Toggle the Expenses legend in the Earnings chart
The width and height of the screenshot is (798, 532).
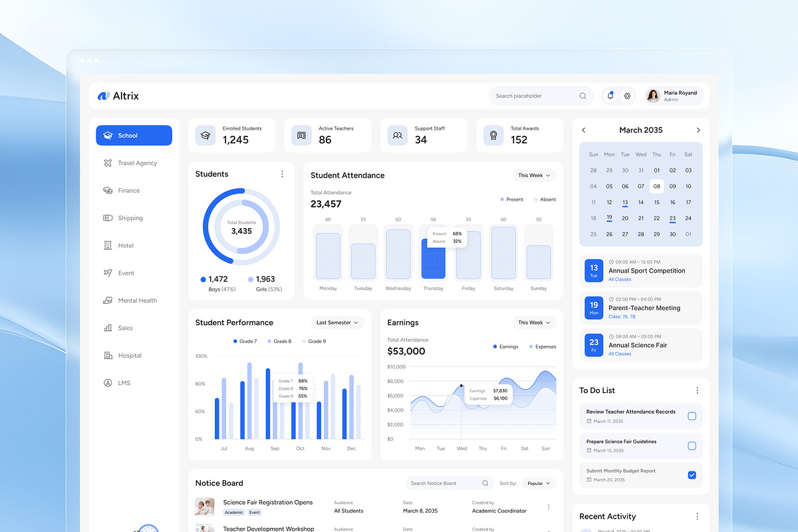tap(543, 346)
